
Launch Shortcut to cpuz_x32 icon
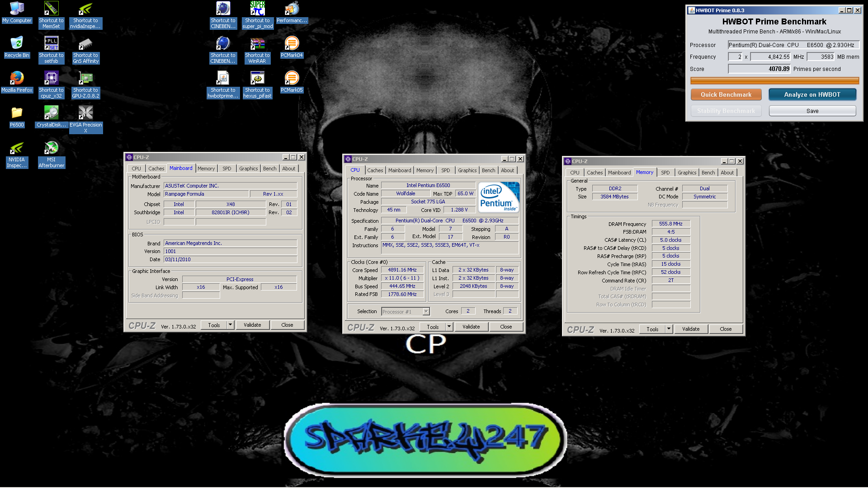point(51,85)
